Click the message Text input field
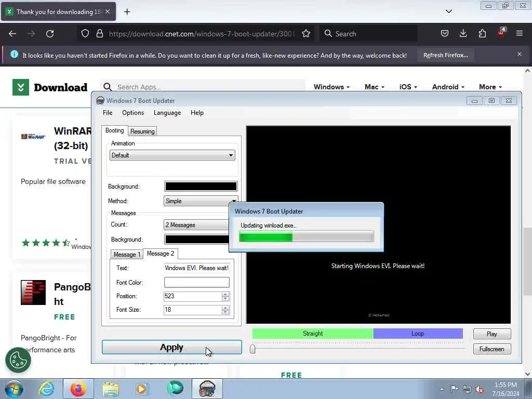Viewport: 532px width, 399px height. [197, 268]
